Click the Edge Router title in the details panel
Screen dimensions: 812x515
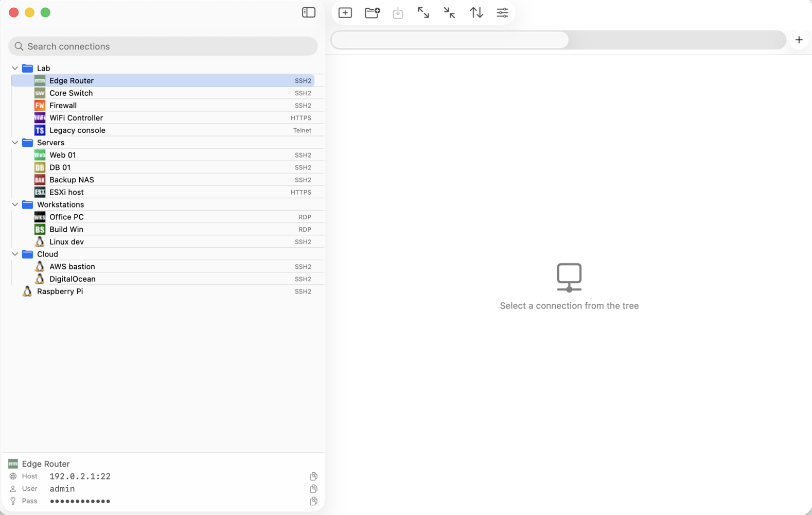click(46, 464)
